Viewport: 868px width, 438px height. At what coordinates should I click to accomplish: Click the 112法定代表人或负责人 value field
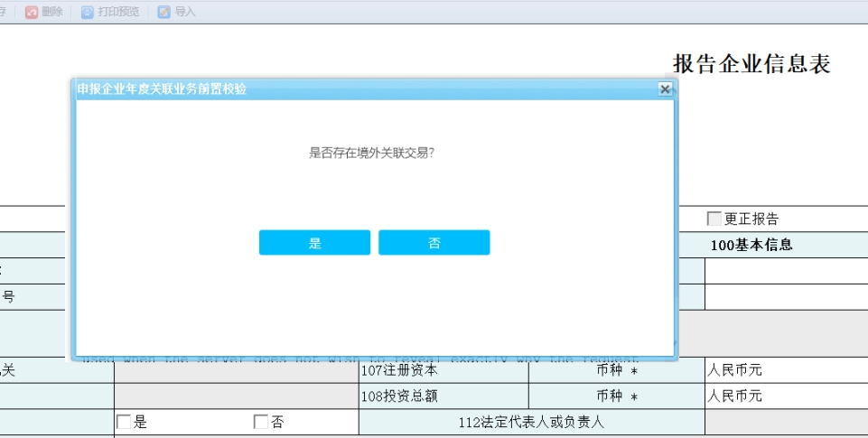click(x=785, y=422)
